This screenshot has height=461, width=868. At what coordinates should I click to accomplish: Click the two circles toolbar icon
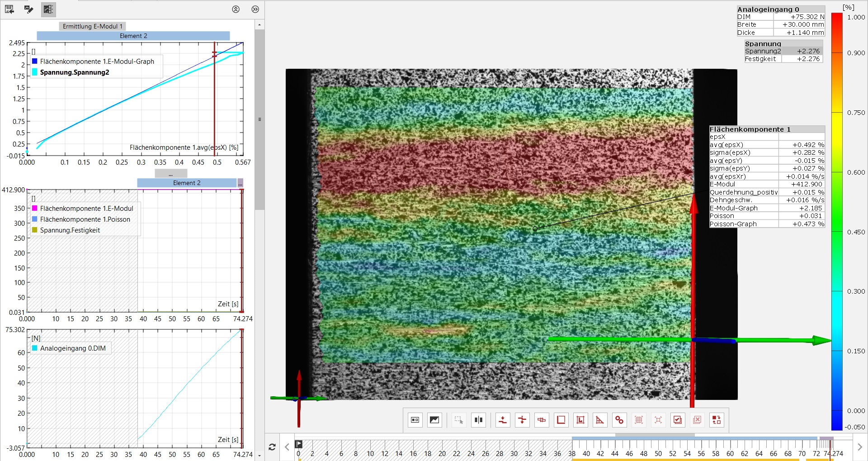pos(619,420)
